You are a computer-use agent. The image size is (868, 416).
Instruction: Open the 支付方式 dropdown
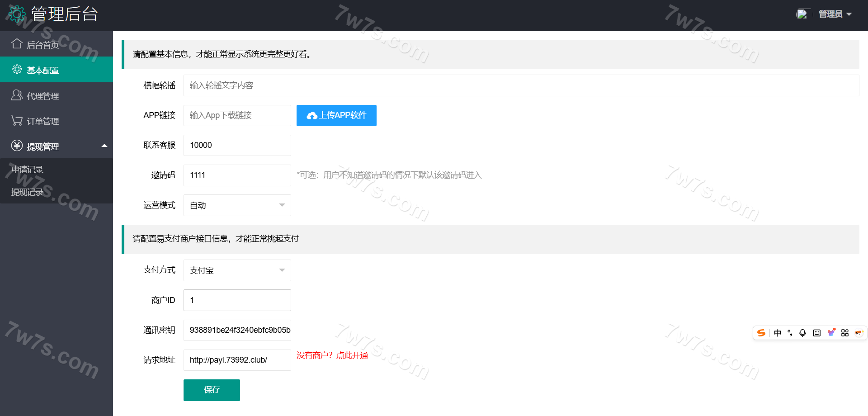coord(237,270)
